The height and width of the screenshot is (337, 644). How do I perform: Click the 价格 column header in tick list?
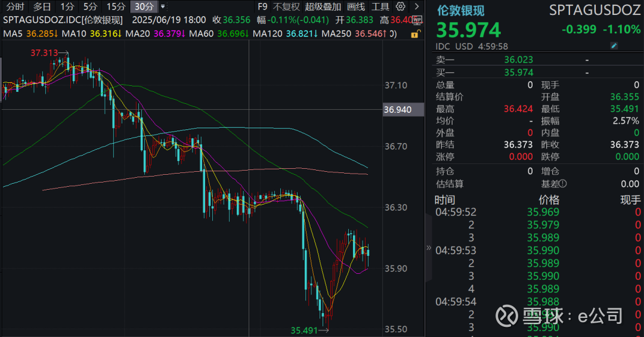coord(549,200)
